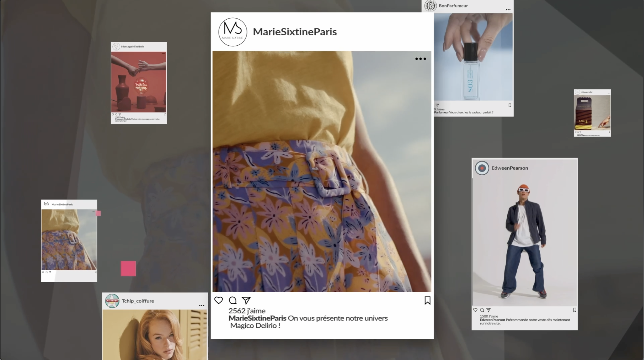Share the EdweenPearson post

[488, 310]
